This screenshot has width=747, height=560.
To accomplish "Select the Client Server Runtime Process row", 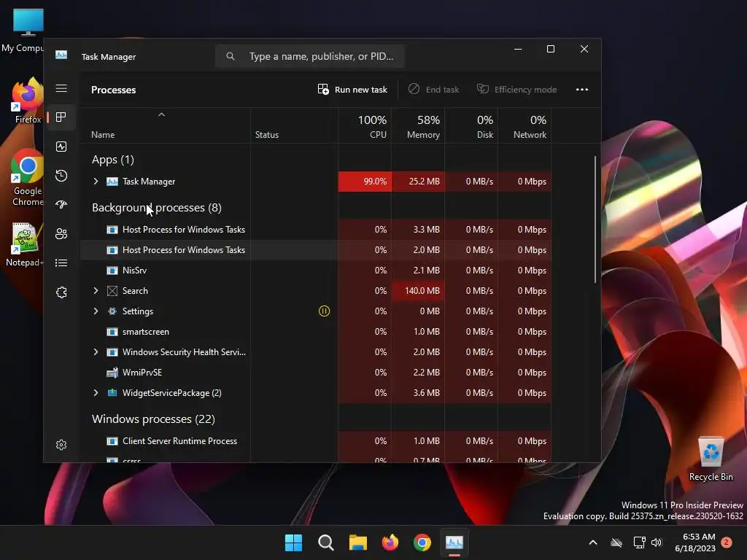I will [315, 441].
